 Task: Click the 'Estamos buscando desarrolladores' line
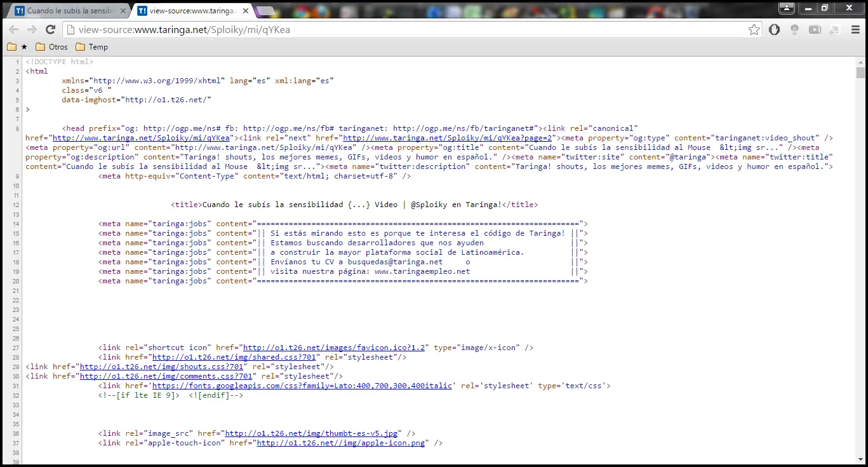[x=377, y=243]
